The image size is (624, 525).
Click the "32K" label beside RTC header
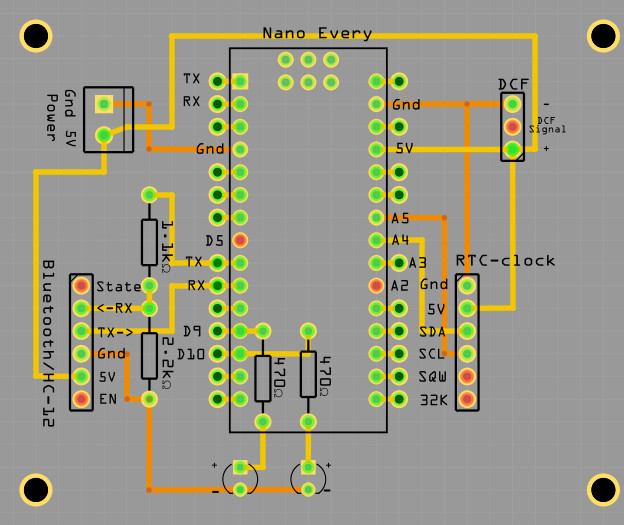tap(434, 400)
